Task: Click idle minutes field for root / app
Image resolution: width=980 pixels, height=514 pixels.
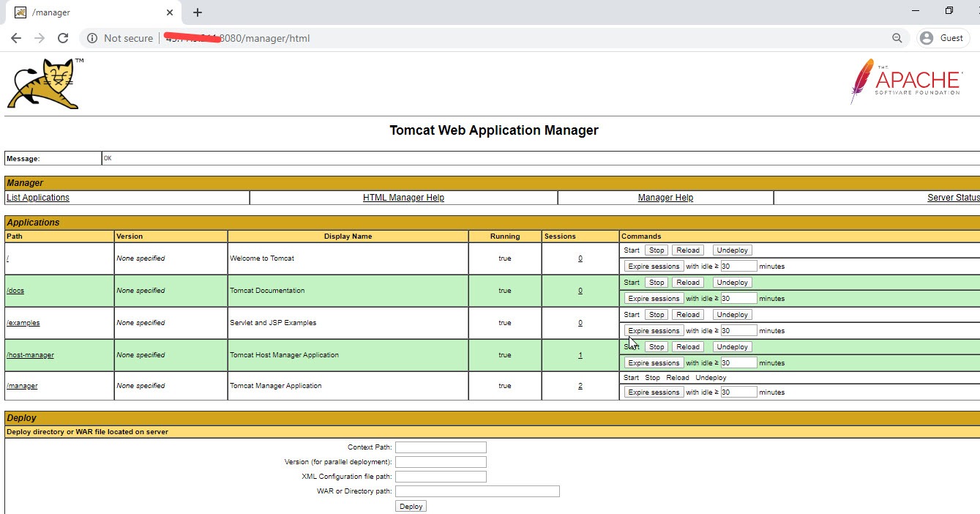Action: pos(738,267)
